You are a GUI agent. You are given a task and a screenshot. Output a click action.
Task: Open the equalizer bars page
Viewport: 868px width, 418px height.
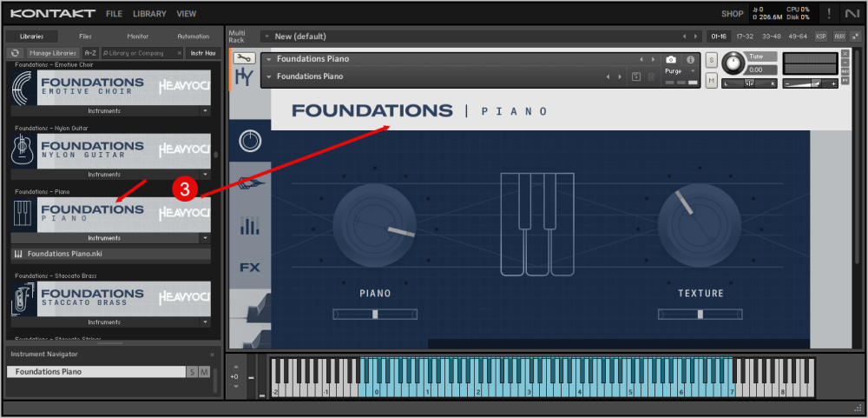point(250,225)
